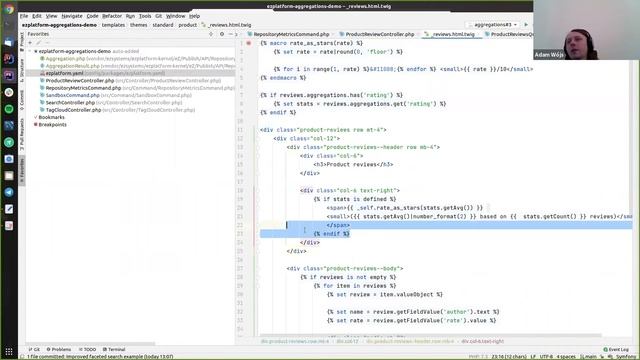Open the Project tool window stripe
The image size is (640, 360).
[22, 42]
